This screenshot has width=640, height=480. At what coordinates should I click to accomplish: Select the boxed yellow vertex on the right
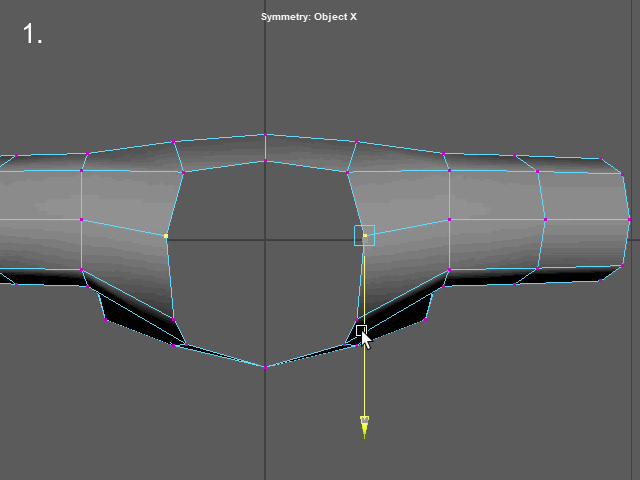point(365,236)
